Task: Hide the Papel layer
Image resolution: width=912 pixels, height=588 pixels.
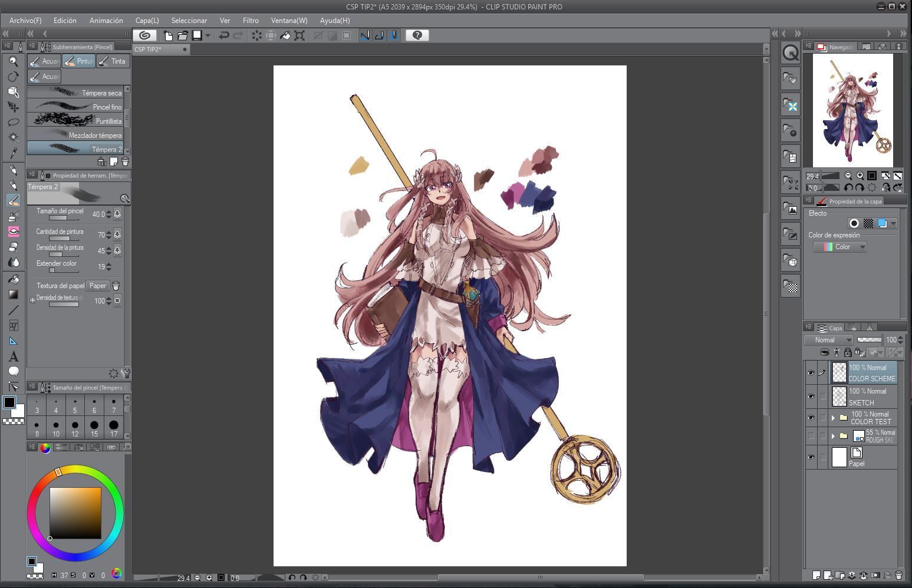Action: (811, 457)
